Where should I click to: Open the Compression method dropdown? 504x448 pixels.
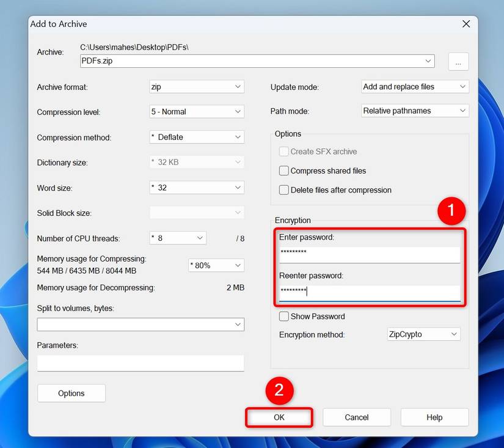pos(197,138)
